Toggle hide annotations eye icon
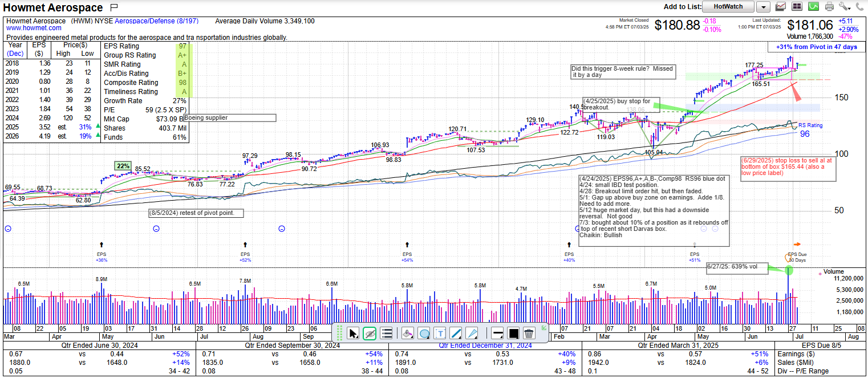Image resolution: width=868 pixels, height=378 pixels. point(370,334)
